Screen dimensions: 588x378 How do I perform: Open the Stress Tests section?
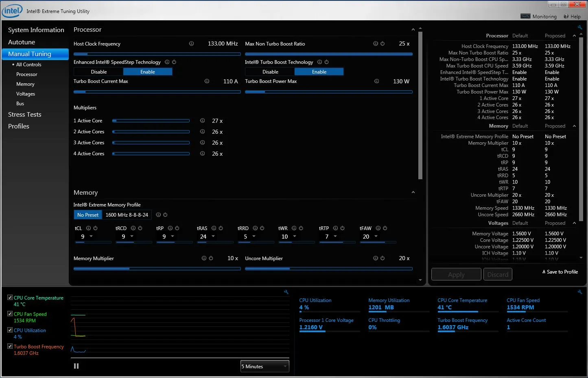coord(25,115)
